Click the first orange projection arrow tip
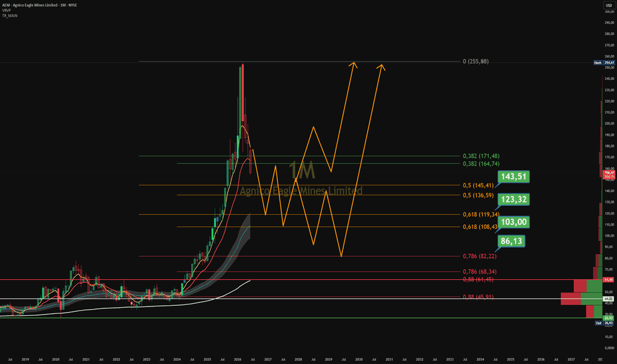 tap(354, 64)
